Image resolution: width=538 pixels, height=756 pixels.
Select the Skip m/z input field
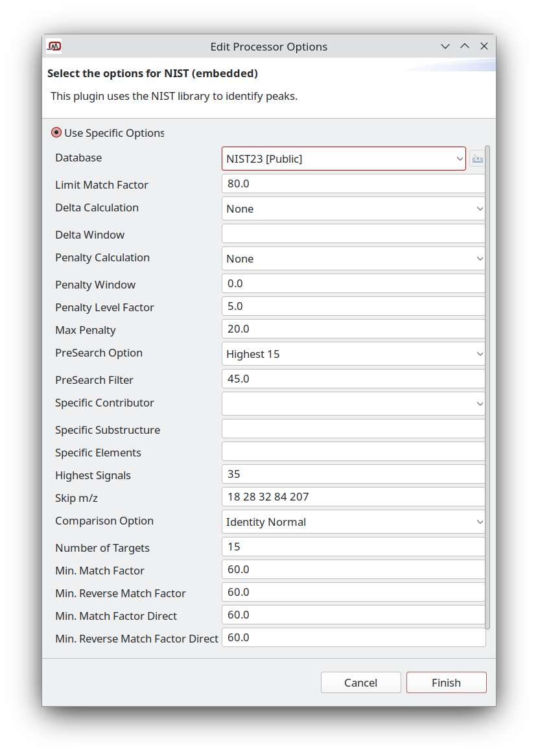click(353, 496)
